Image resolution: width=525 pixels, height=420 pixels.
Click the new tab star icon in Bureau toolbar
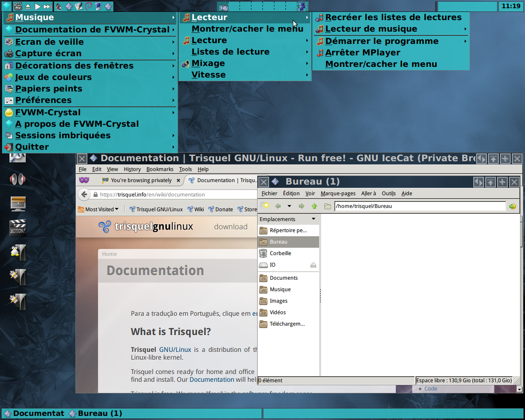pyautogui.click(x=265, y=206)
